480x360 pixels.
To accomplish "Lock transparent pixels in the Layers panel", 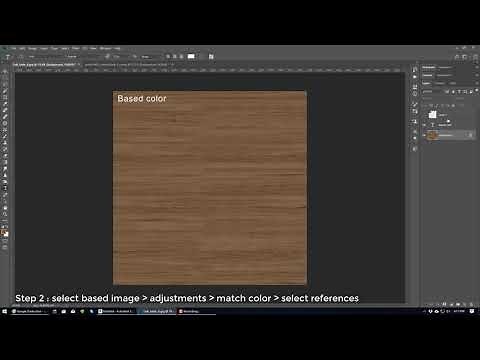I will tap(432, 106).
